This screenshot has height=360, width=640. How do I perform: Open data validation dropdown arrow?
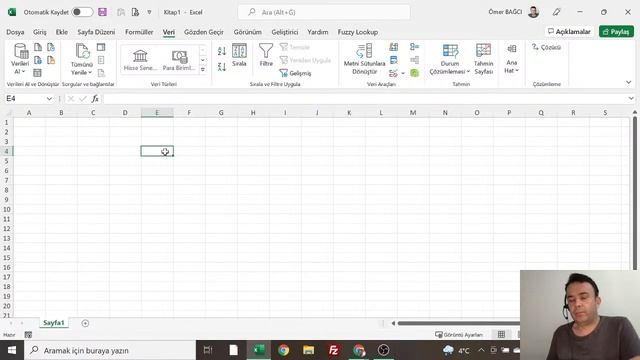403,73
